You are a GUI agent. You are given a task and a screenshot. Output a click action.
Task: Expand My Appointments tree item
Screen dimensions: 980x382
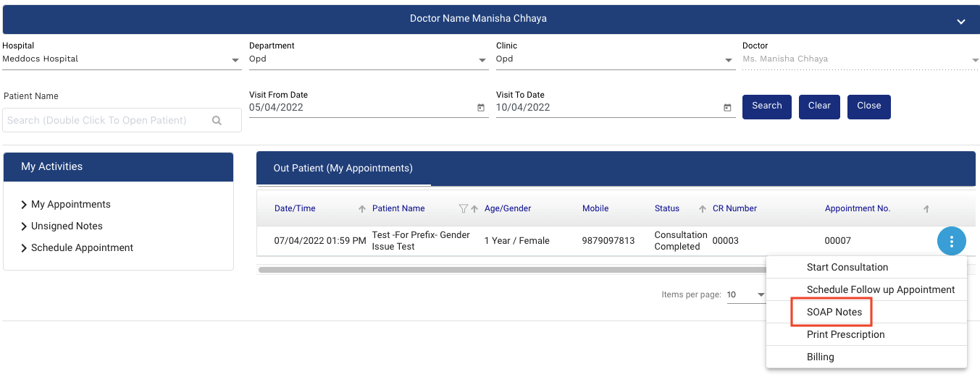click(x=25, y=205)
